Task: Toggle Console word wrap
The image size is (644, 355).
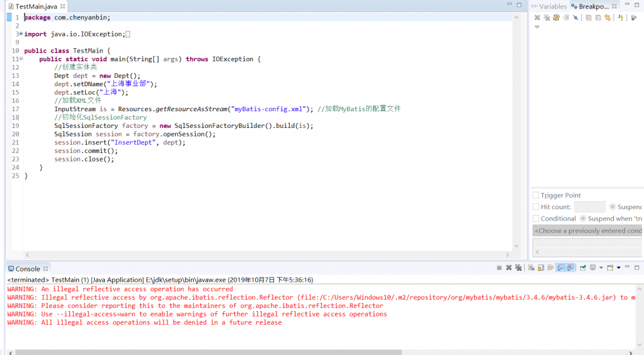Action: click(x=551, y=268)
